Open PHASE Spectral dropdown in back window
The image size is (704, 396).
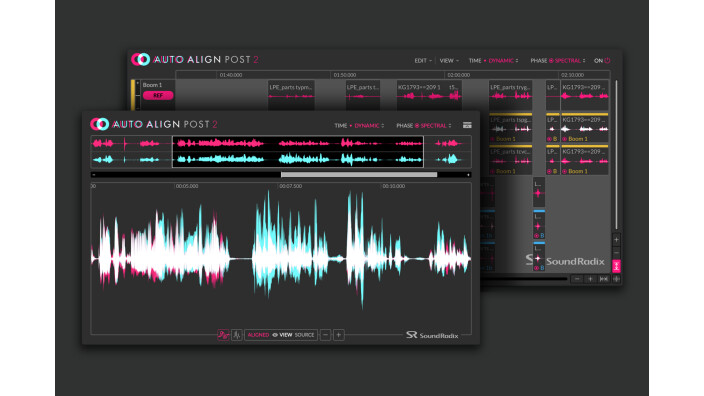pos(570,61)
